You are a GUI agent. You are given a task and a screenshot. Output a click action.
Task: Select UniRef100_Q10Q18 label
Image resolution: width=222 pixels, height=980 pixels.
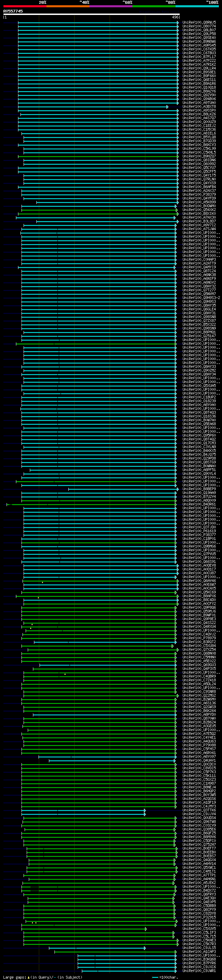(199, 88)
